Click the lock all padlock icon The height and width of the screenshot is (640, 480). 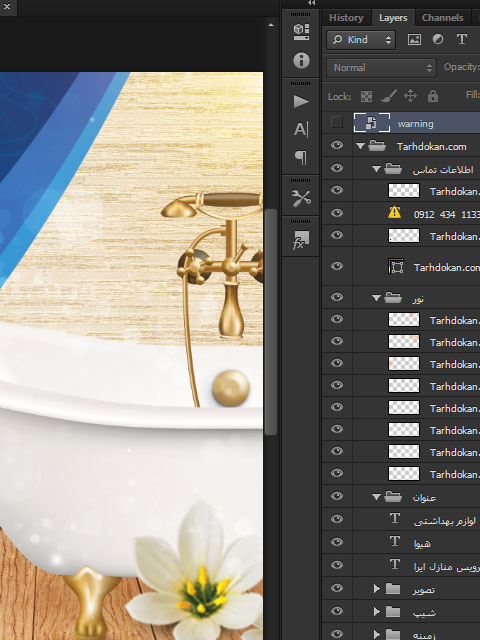pos(433,96)
